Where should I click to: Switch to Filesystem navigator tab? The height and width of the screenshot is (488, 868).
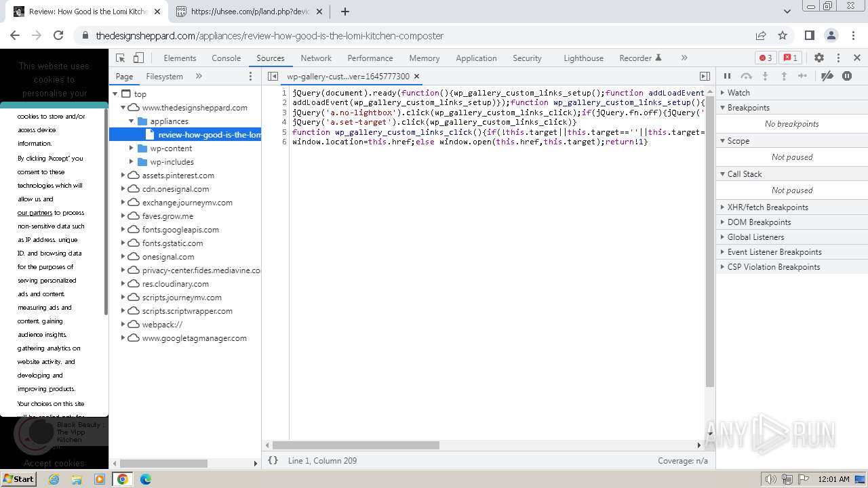pos(165,77)
